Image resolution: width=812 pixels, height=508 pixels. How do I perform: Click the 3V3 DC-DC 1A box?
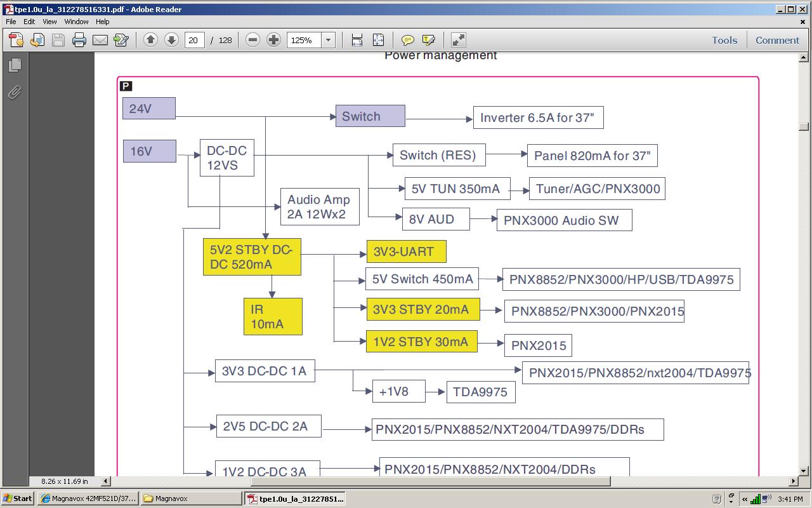[265, 371]
